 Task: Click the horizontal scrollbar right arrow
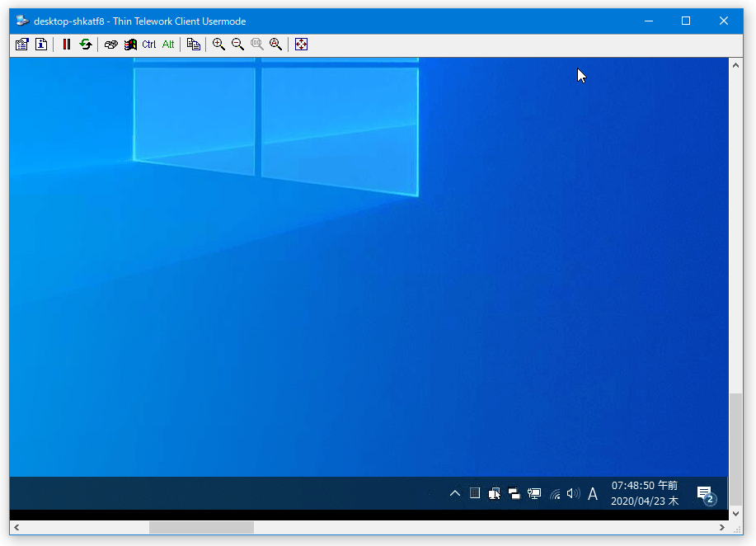pyautogui.click(x=721, y=528)
